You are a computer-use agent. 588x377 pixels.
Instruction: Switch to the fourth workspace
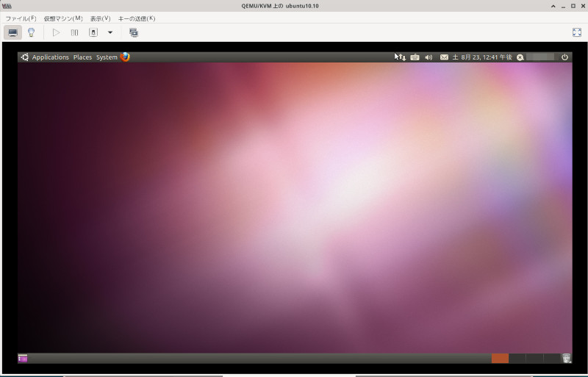click(x=552, y=358)
